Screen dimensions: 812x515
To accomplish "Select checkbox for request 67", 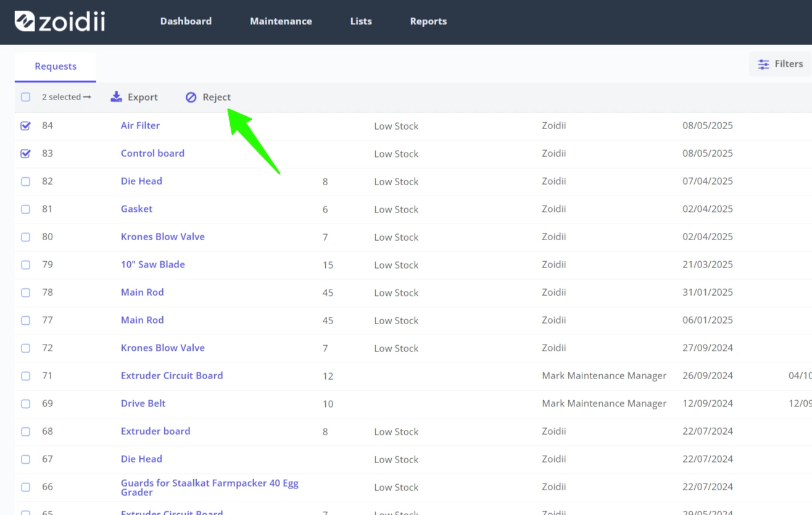I will click(x=25, y=459).
